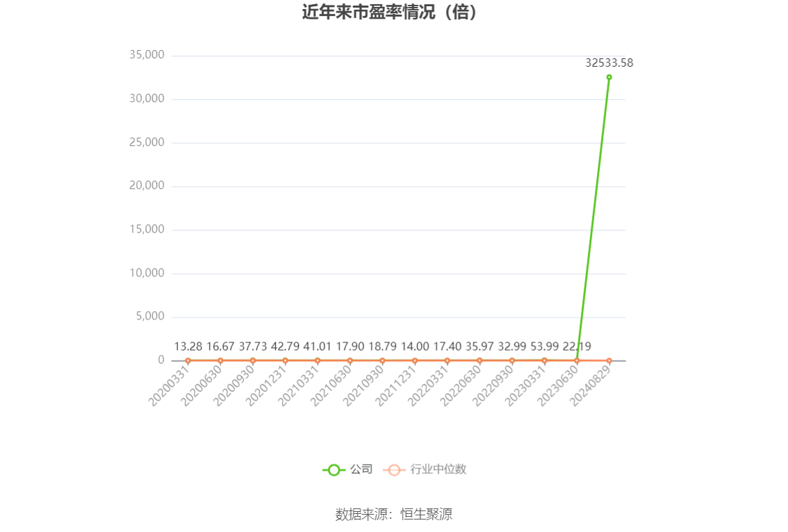Click the green 公司 legend marker icon
Image resolution: width=788 pixels, height=532 pixels.
[334, 470]
